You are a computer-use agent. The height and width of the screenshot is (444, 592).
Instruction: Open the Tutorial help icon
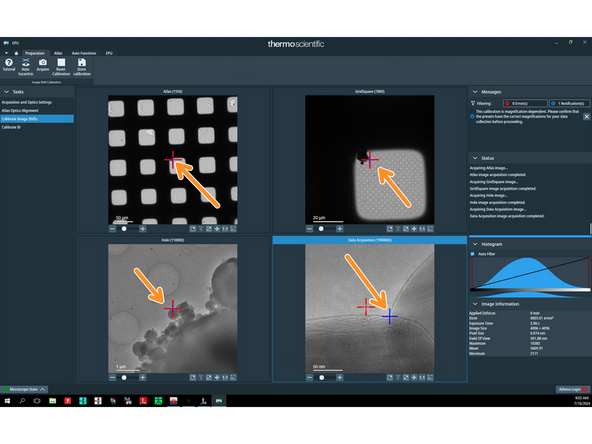(9, 65)
